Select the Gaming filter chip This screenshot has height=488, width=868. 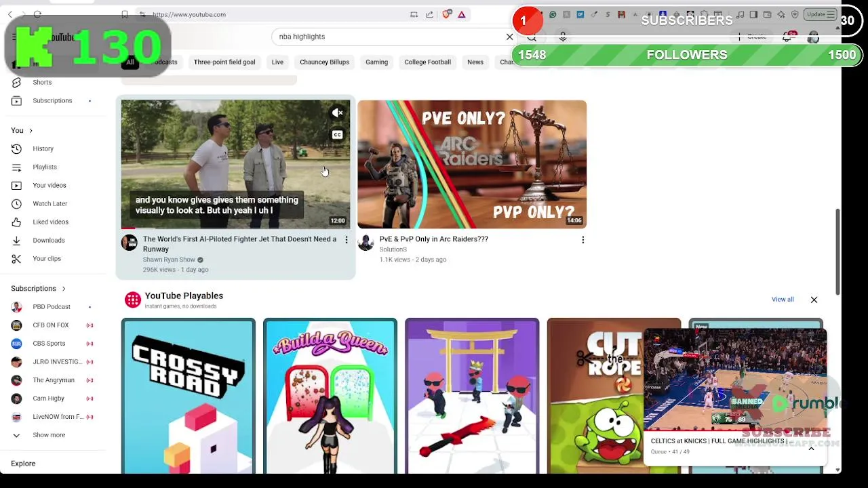coord(376,62)
